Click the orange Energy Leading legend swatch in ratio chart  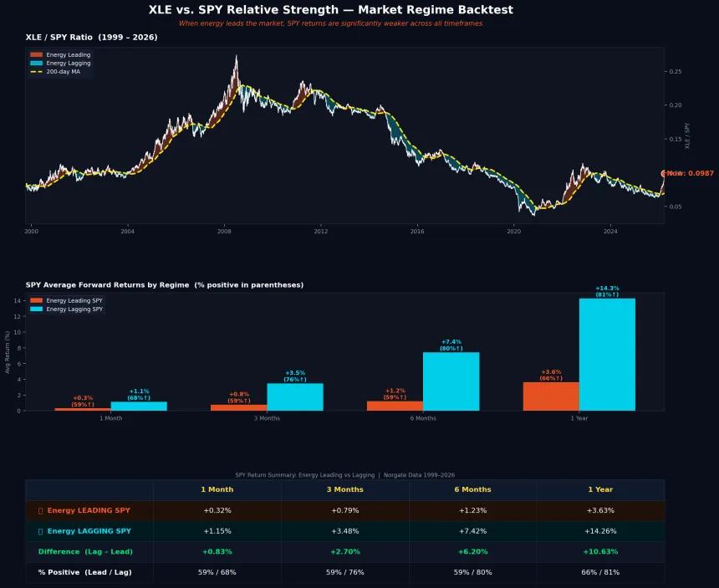click(36, 54)
